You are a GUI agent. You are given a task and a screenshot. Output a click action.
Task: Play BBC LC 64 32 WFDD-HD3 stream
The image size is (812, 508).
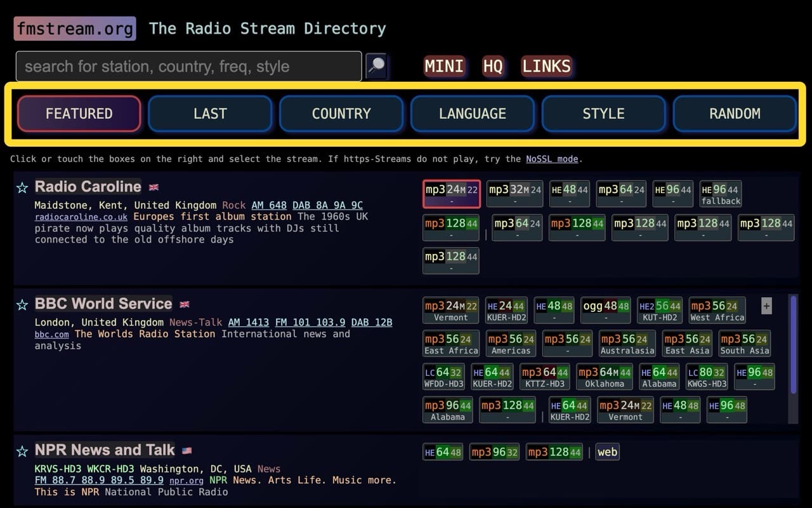(x=443, y=377)
